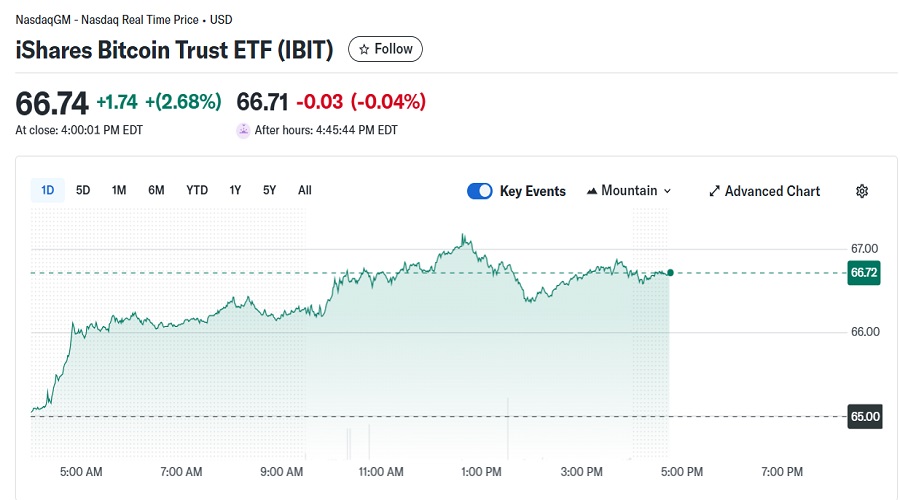Screen dimensions: 900x500
Task: Select the 1D time range tab
Action: 48,190
